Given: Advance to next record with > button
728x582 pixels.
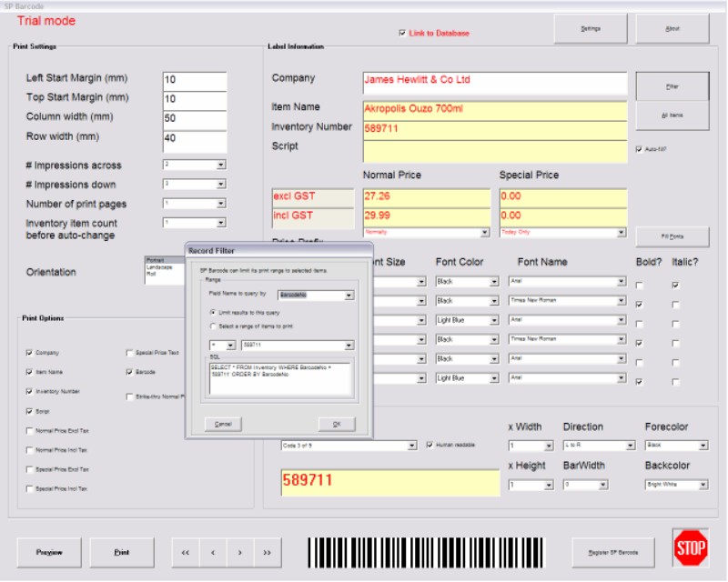Looking at the screenshot, I should tap(239, 552).
